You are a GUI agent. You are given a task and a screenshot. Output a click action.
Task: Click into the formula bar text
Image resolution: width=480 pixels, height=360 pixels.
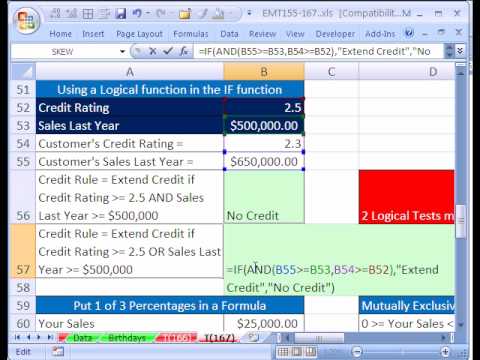[x=318, y=51]
